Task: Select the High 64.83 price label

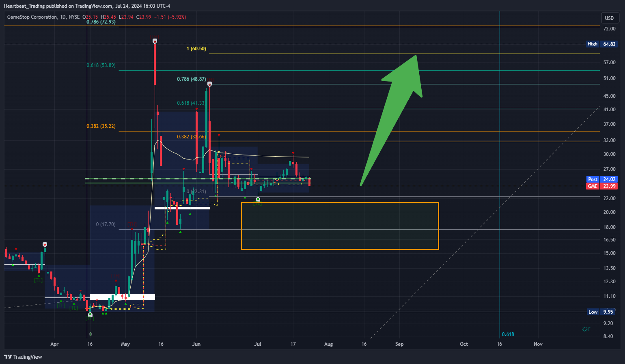Action: 601,44
